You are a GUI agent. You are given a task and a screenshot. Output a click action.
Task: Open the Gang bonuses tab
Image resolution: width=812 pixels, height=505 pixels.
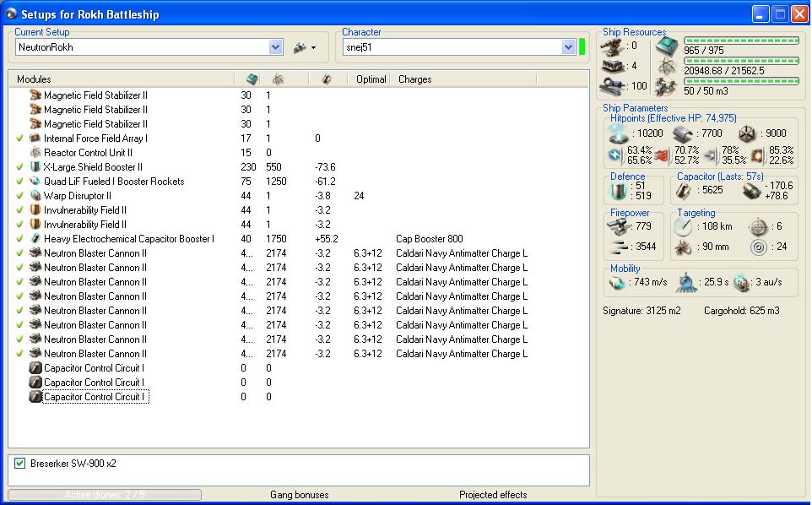pos(300,495)
